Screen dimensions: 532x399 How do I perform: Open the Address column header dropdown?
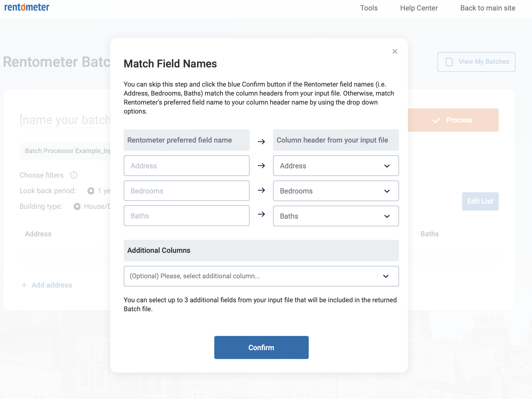point(336,166)
